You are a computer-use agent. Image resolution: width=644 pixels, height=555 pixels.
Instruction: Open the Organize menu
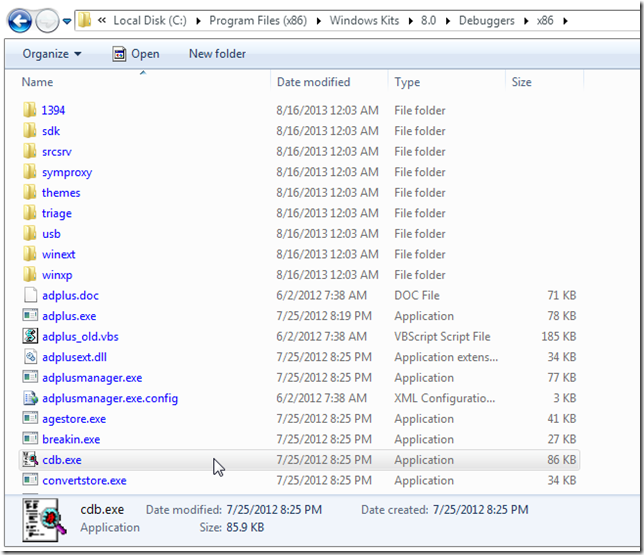coord(52,54)
